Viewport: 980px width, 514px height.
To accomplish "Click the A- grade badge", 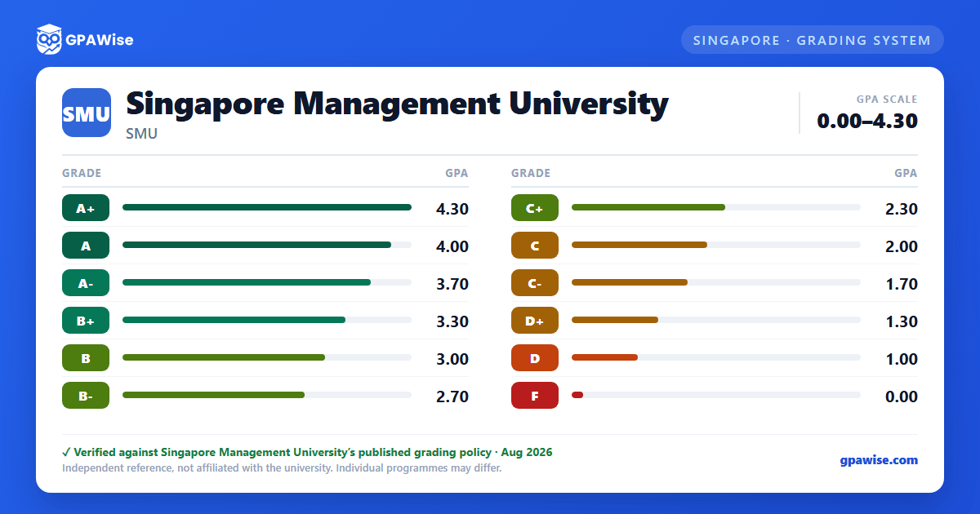I will (86, 283).
